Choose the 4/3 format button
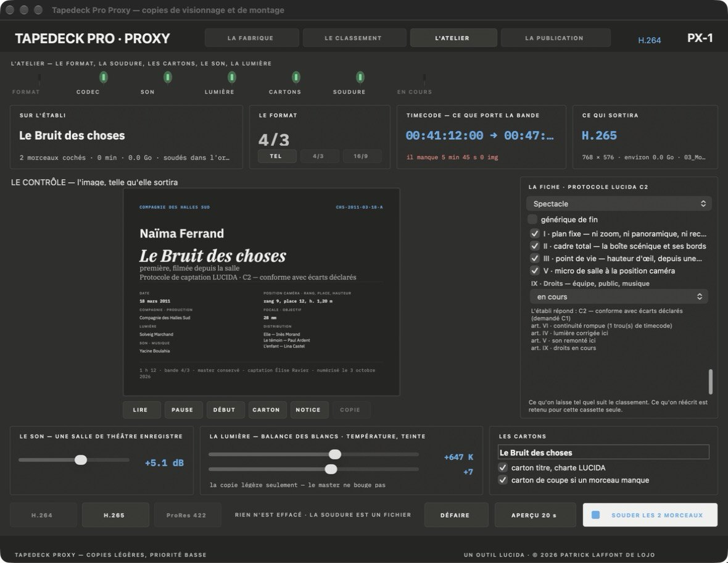728x563 pixels. point(319,156)
